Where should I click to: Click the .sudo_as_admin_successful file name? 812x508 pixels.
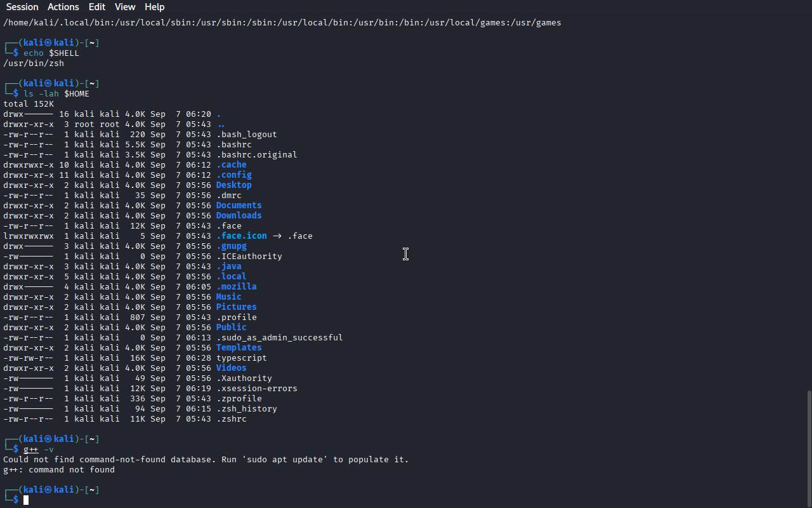point(280,338)
